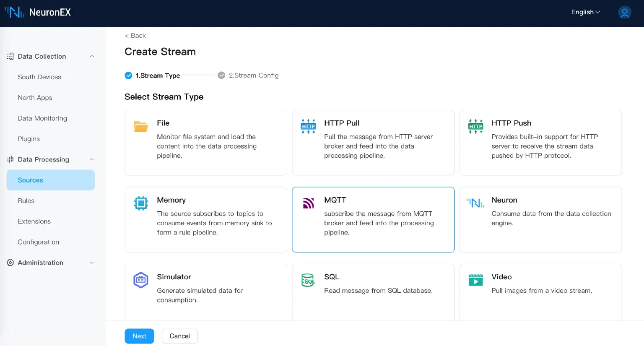Click the 2.Stream Config step indicator
644x346 pixels.
tap(248, 75)
